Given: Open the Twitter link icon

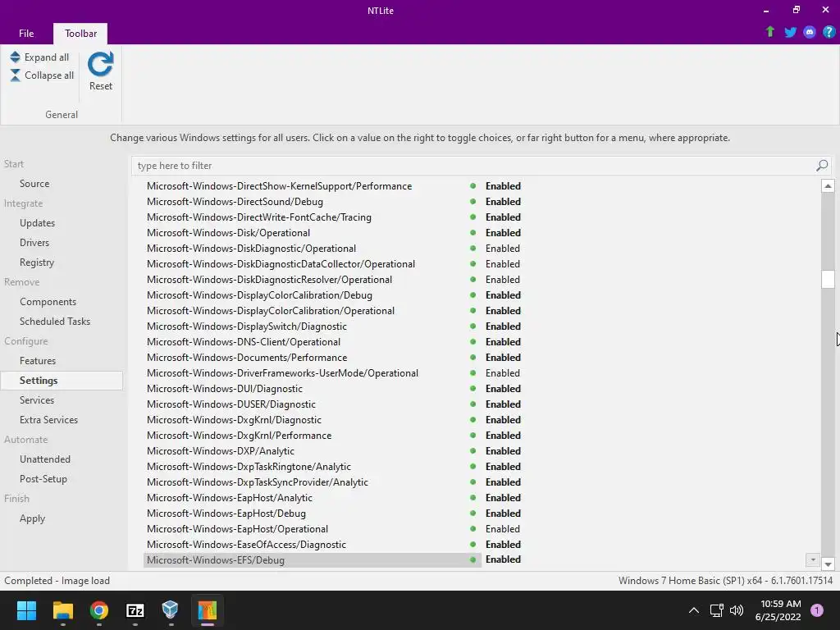Looking at the screenshot, I should 790,32.
